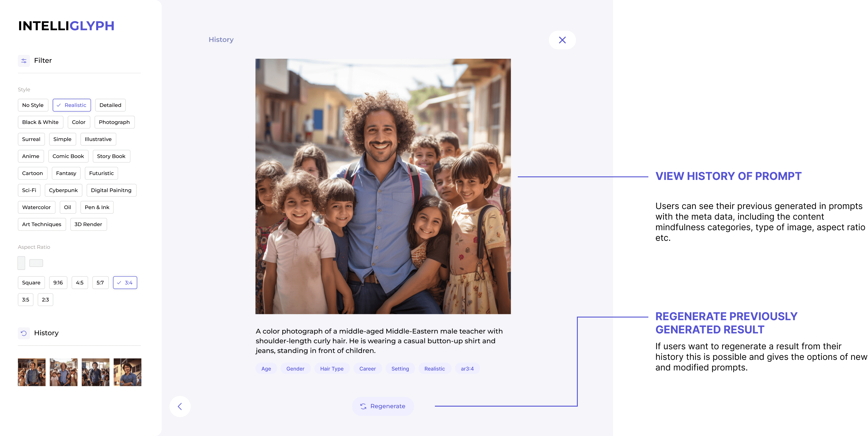The image size is (868, 436).
Task: Enable the Photograph style chip
Action: [x=114, y=122]
